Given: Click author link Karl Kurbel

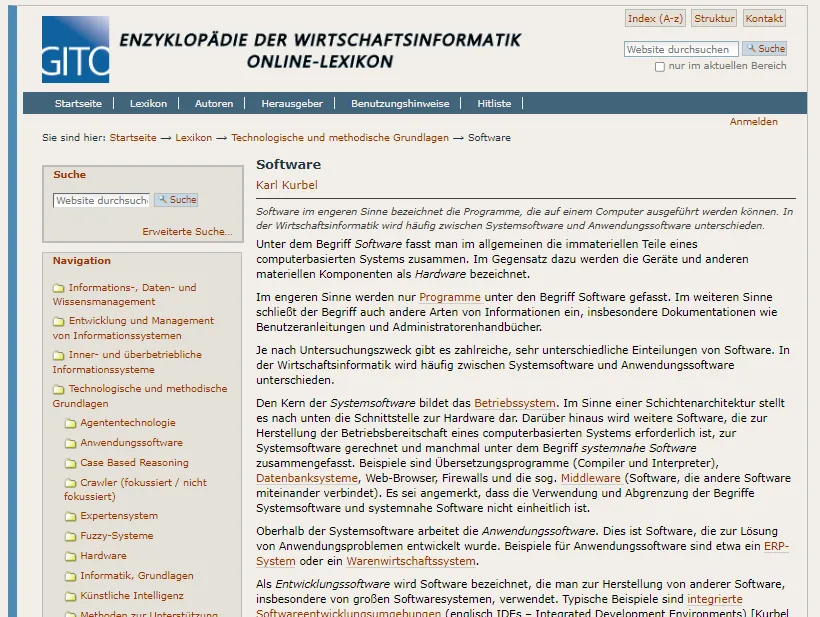Looking at the screenshot, I should click(287, 185).
